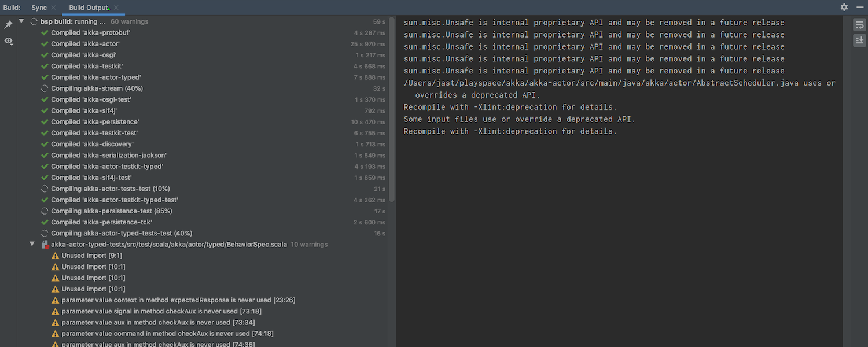Click 'Some input files use or override' line
Image resolution: width=868 pixels, height=347 pixels.
click(x=520, y=119)
